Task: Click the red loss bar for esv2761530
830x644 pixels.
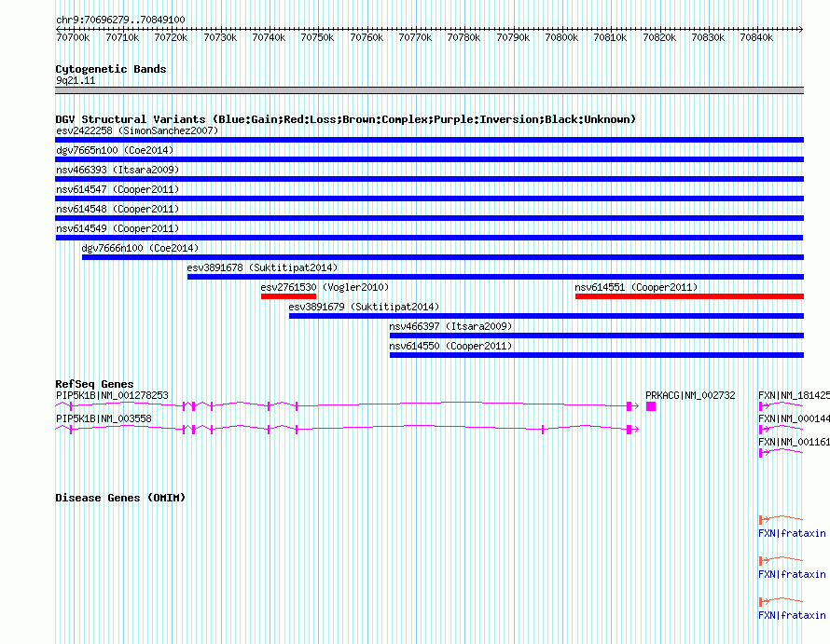Action: (288, 296)
